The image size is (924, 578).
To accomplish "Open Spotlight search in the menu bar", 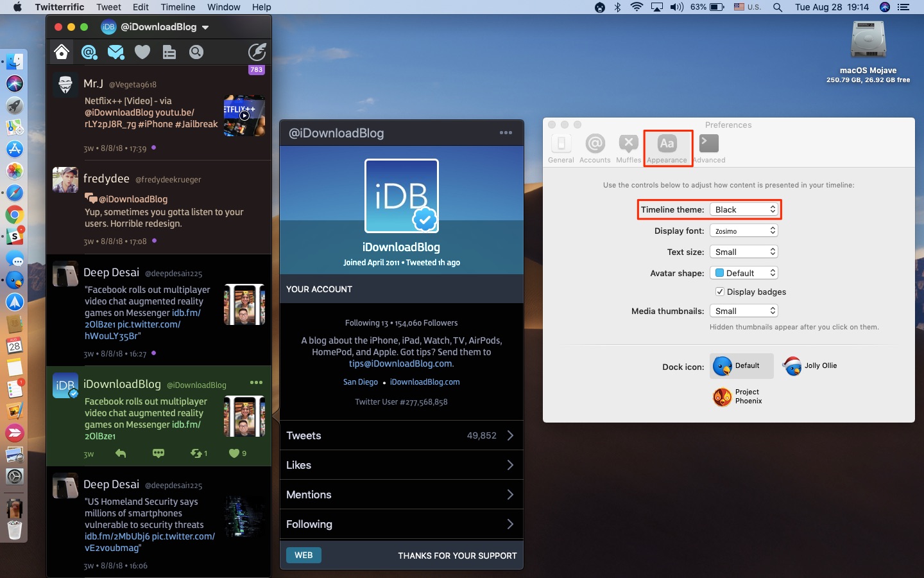I will [x=778, y=7].
